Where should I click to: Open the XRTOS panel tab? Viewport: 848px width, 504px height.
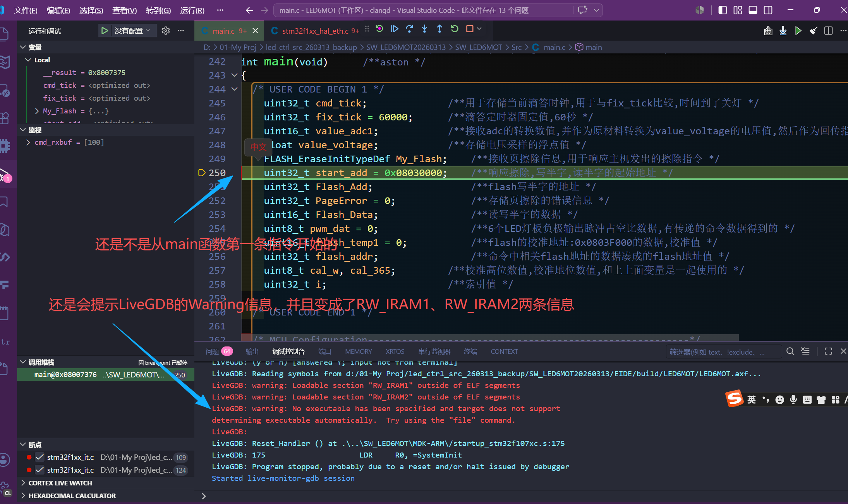395,351
